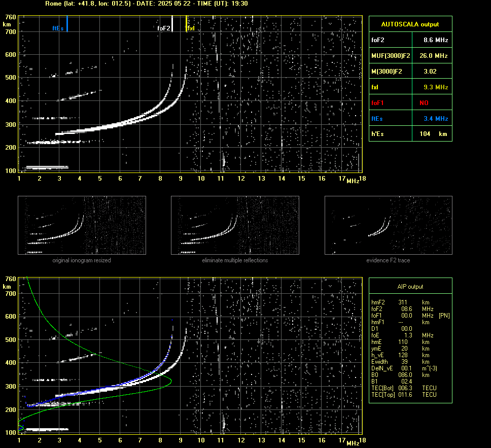The height and width of the screenshot is (448, 491).
Task: Select the DelN_vE 00.1 row
Action: [x=404, y=368]
